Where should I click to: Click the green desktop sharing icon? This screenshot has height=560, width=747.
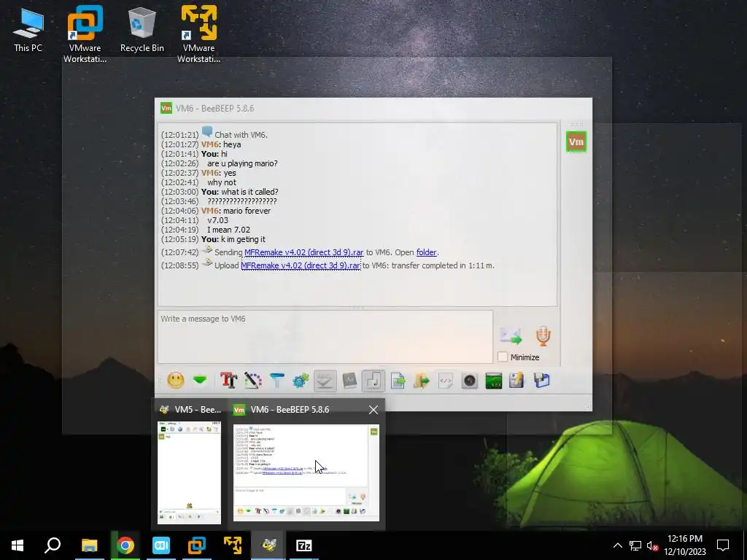coord(494,381)
